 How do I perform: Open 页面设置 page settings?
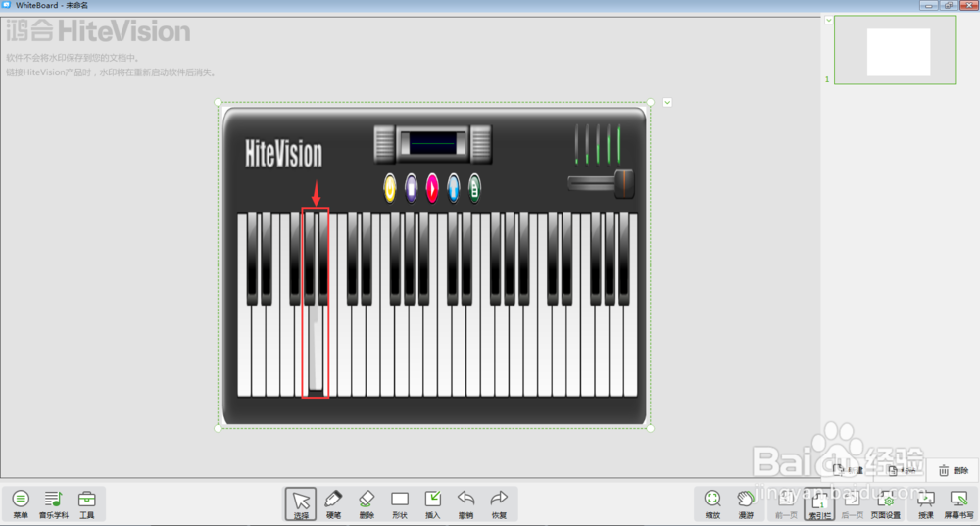pos(886,504)
